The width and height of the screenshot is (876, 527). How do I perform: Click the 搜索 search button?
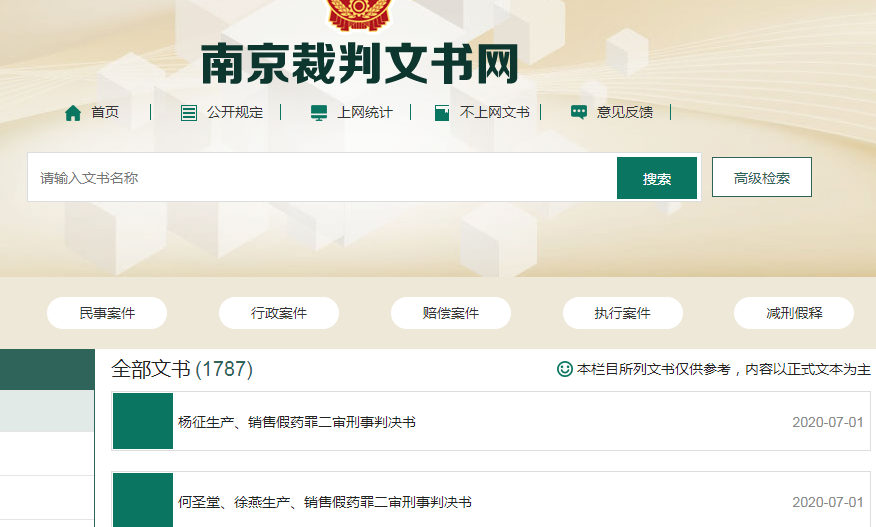(656, 178)
